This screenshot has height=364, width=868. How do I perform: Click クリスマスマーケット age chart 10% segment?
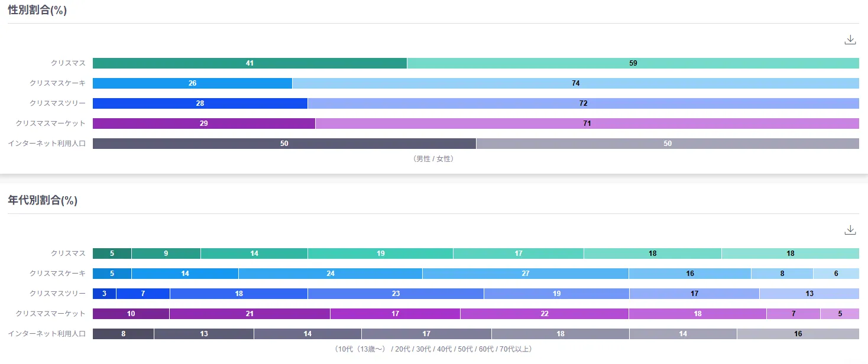131,314
